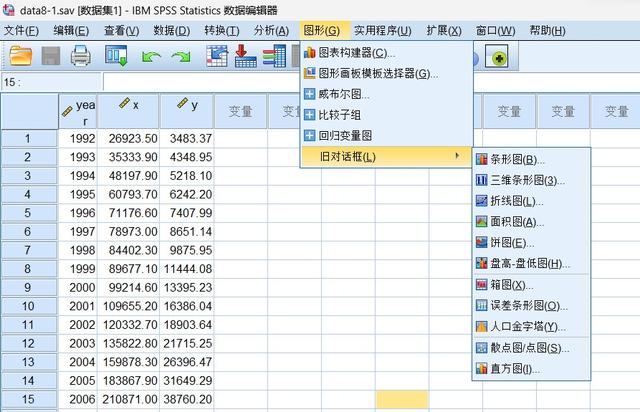Select row header 15
640x412 pixels.
coord(29,399)
